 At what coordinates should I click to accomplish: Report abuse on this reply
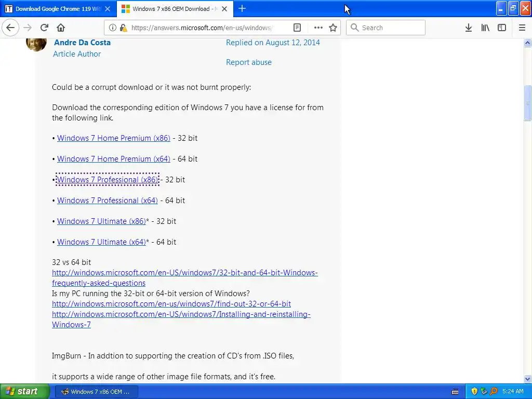(x=249, y=62)
